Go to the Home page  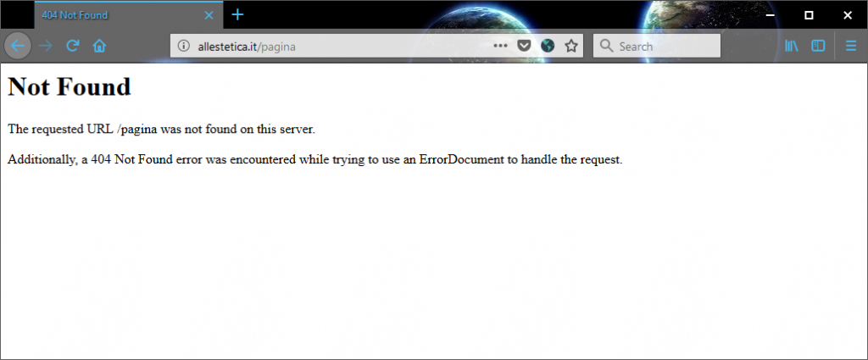pos(99,46)
